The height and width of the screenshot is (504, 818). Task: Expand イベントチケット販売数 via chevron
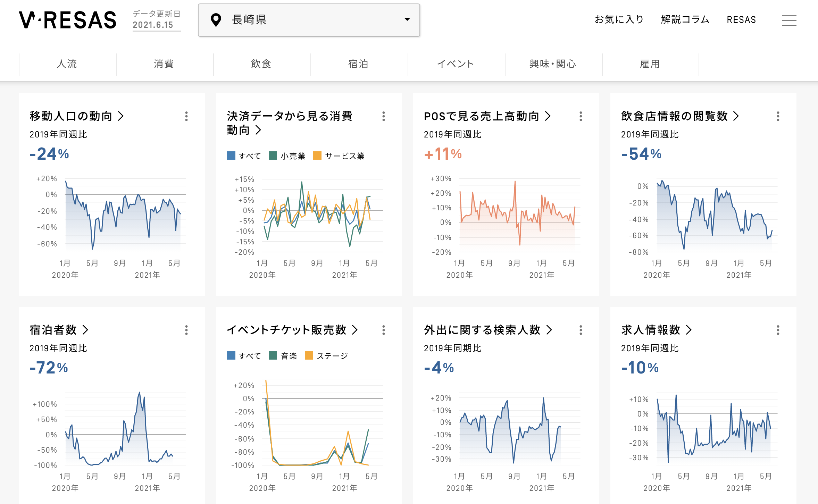click(x=354, y=330)
